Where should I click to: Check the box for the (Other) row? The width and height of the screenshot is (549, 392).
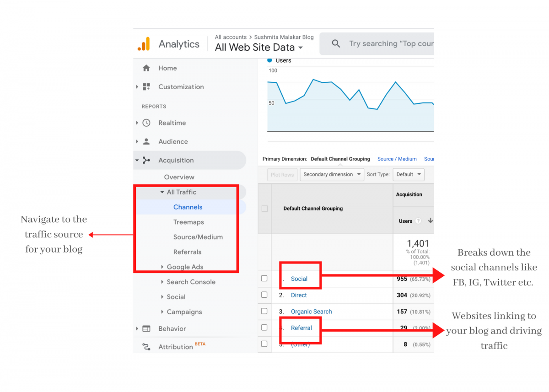pyautogui.click(x=264, y=344)
